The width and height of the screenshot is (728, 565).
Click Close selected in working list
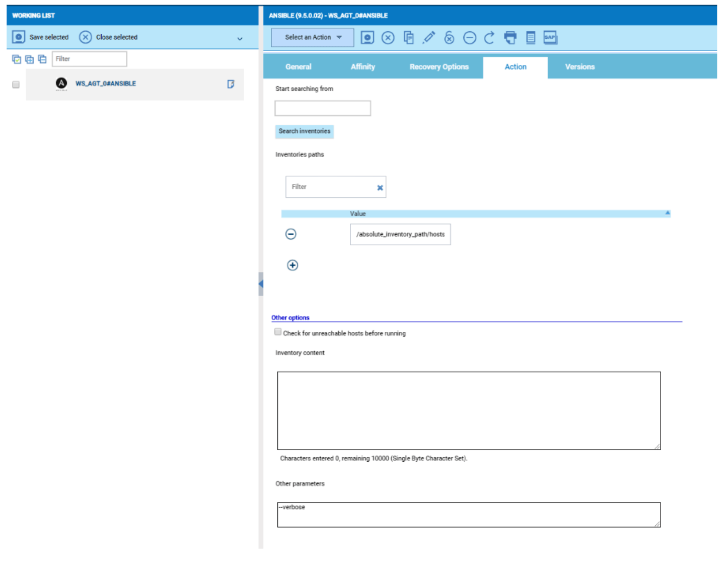(109, 37)
